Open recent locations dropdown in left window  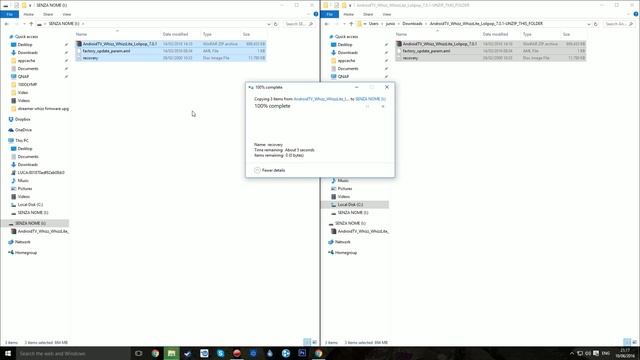[24, 24]
